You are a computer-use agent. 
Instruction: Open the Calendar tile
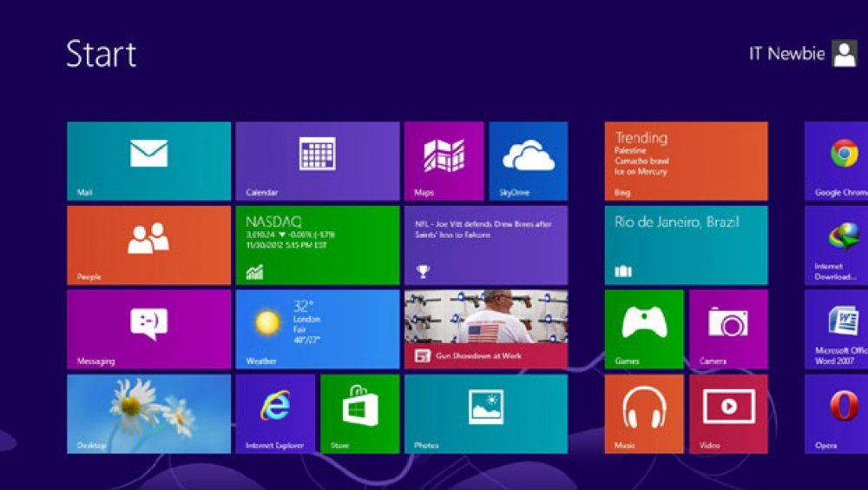317,162
